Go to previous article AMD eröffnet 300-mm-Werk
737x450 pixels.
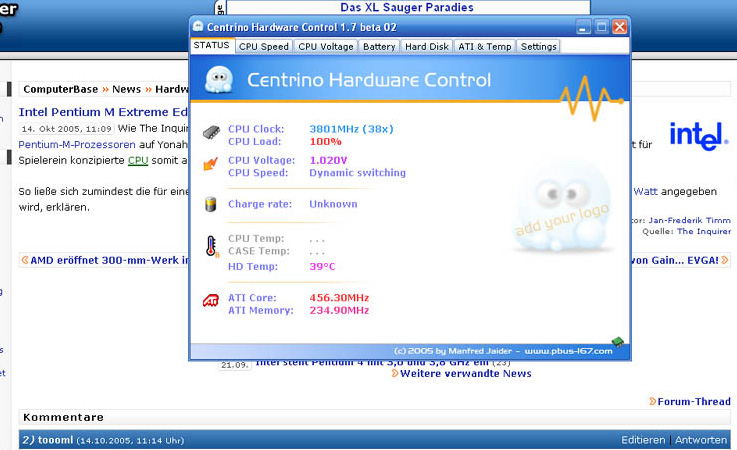coord(104,260)
